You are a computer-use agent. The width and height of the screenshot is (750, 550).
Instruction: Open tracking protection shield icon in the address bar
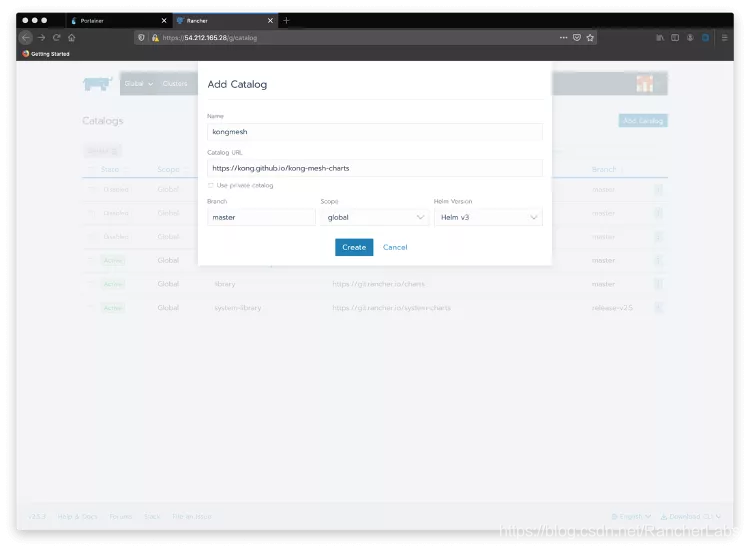pos(141,37)
